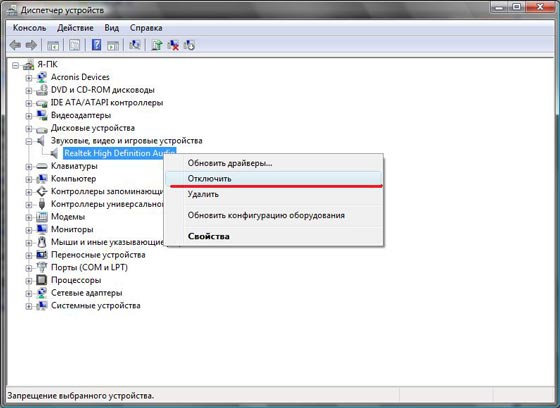Expand the Acronis Devices node
560x408 pixels.
click(x=29, y=78)
